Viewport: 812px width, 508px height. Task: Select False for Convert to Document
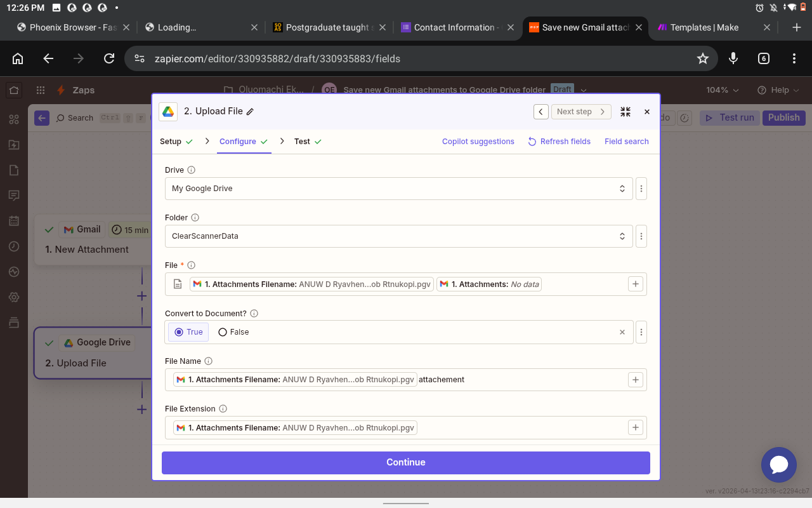[x=233, y=332]
